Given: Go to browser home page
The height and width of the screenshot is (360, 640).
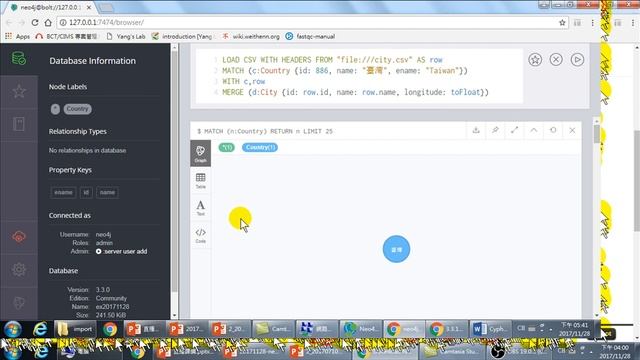Looking at the screenshot, I should tap(48, 22).
